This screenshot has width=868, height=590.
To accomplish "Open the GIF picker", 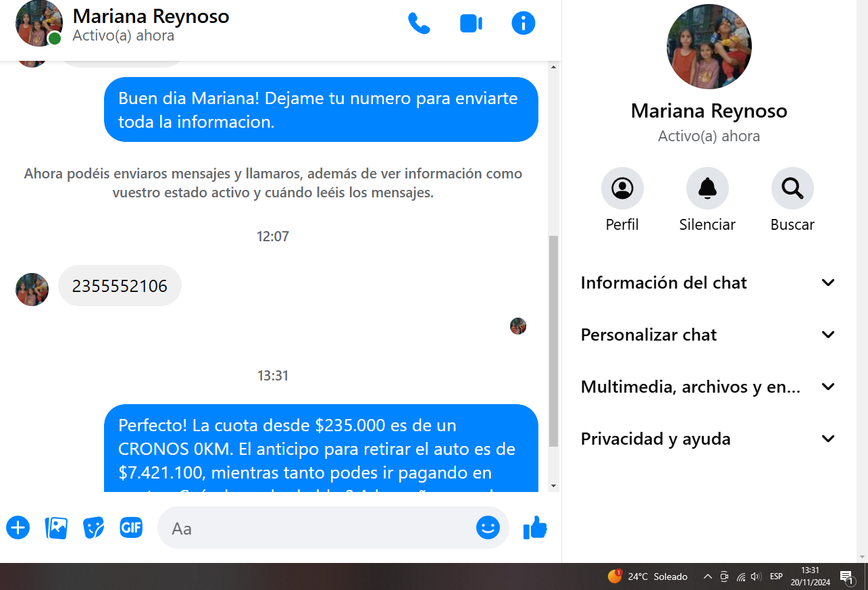I will pos(131,527).
